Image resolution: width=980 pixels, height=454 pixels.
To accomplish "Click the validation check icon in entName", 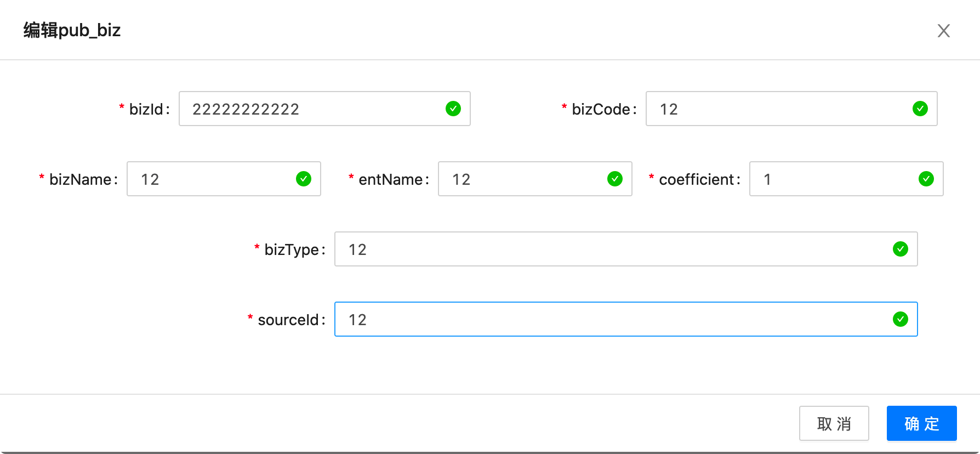I will pyautogui.click(x=615, y=179).
